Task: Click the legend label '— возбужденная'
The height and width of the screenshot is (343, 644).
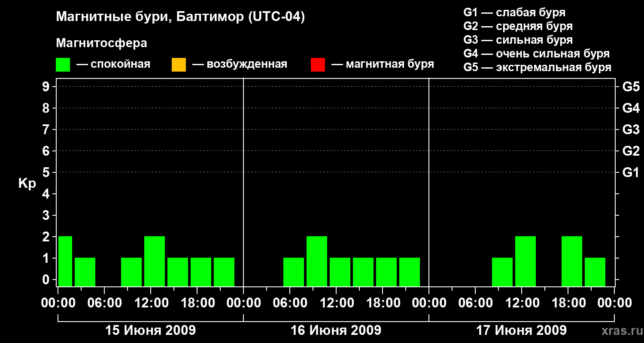Action: click(x=240, y=65)
